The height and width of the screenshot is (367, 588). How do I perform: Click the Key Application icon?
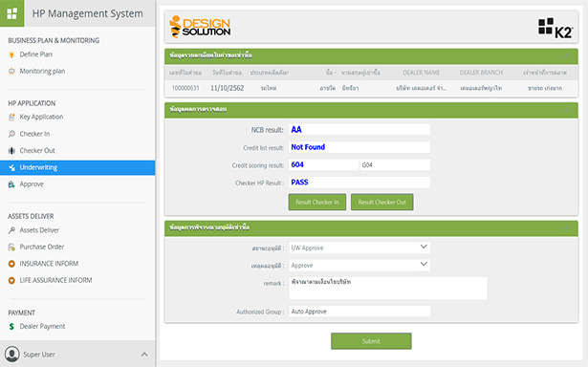click(x=11, y=117)
